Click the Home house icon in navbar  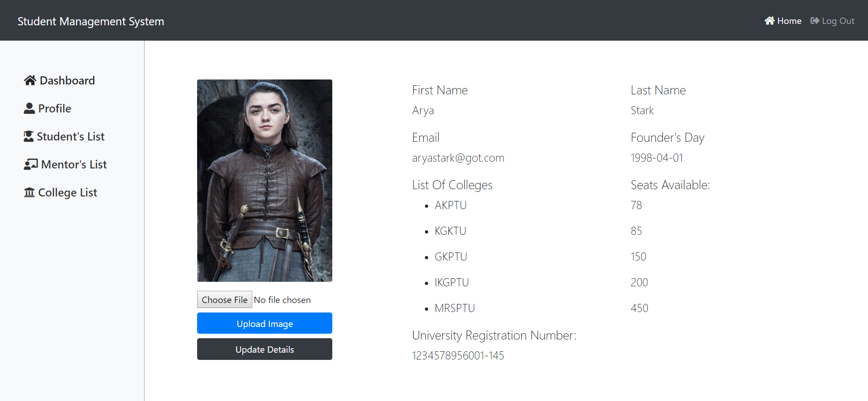click(769, 21)
